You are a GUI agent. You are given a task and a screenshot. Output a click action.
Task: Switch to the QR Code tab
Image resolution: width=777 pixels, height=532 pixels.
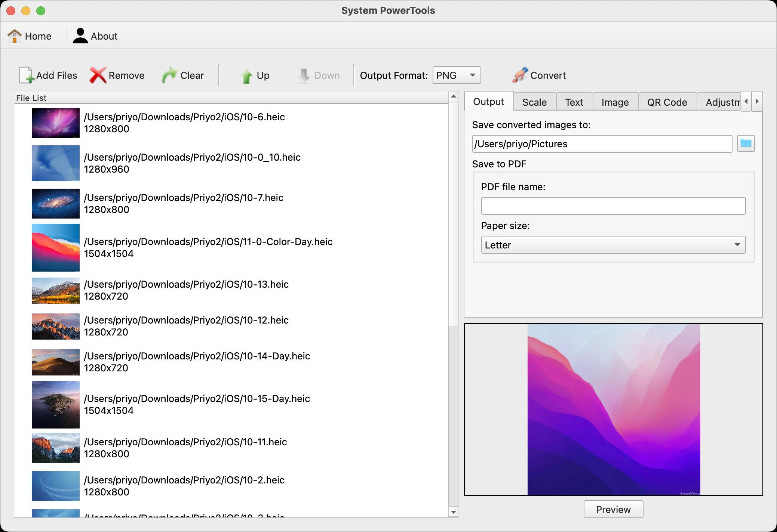coord(667,102)
